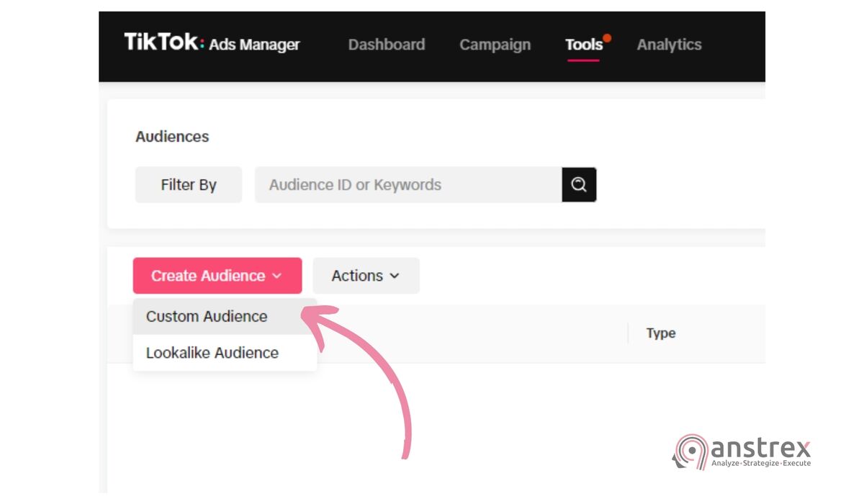864x504 pixels.
Task: Expand the Actions dropdown
Action: click(366, 275)
